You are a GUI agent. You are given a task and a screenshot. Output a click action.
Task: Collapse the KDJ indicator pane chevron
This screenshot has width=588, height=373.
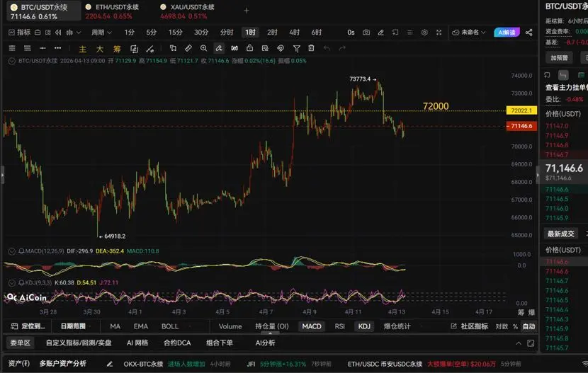pyautogui.click(x=12, y=282)
